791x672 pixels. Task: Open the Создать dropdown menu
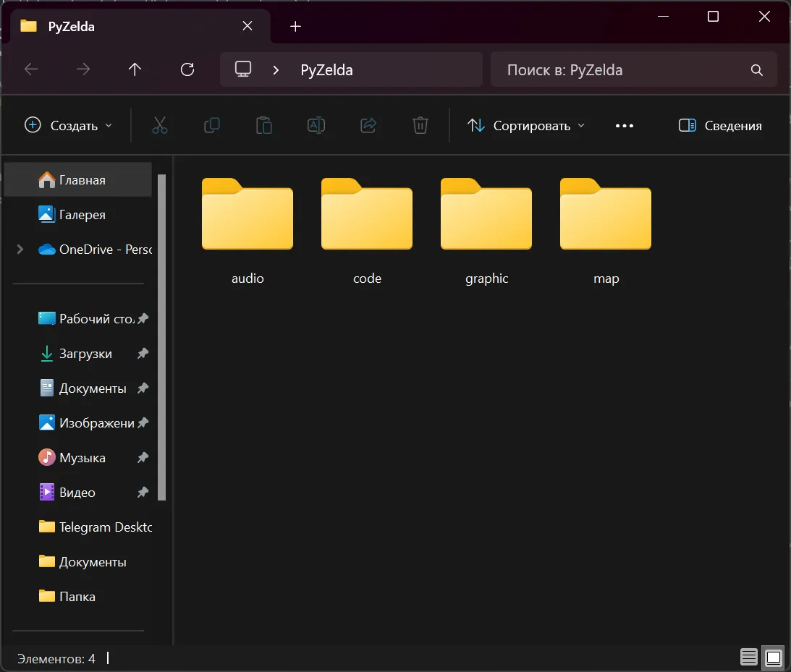point(69,125)
